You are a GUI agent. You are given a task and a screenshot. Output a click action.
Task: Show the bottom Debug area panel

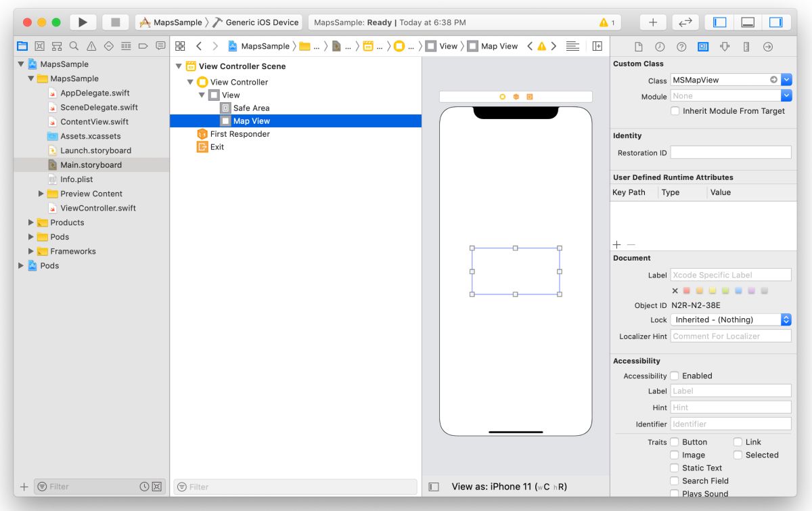pos(748,22)
